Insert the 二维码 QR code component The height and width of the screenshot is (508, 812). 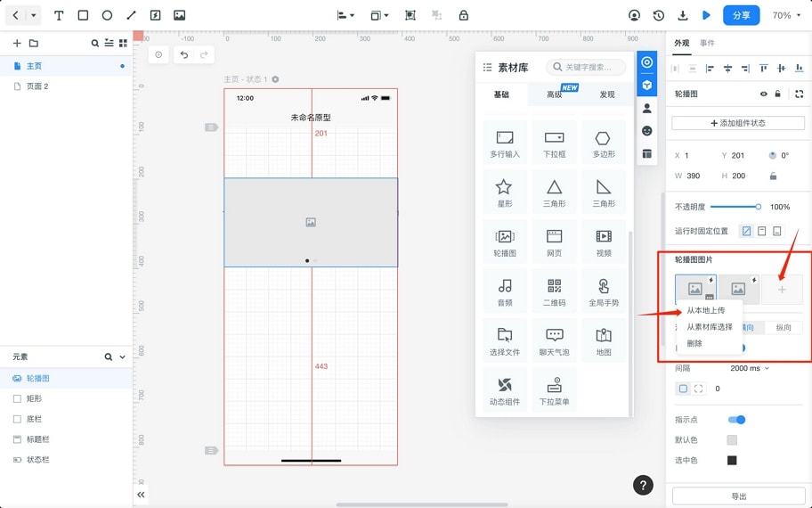point(554,291)
